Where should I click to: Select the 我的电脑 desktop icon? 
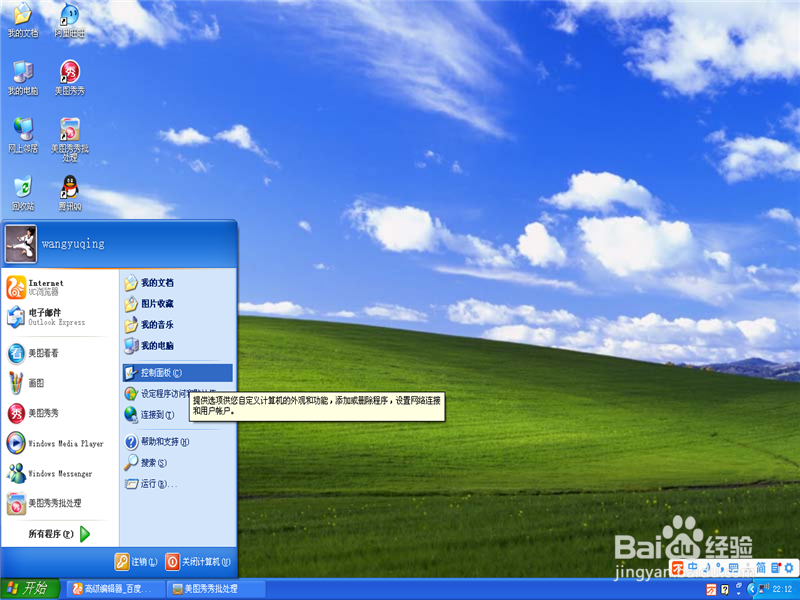click(x=22, y=78)
